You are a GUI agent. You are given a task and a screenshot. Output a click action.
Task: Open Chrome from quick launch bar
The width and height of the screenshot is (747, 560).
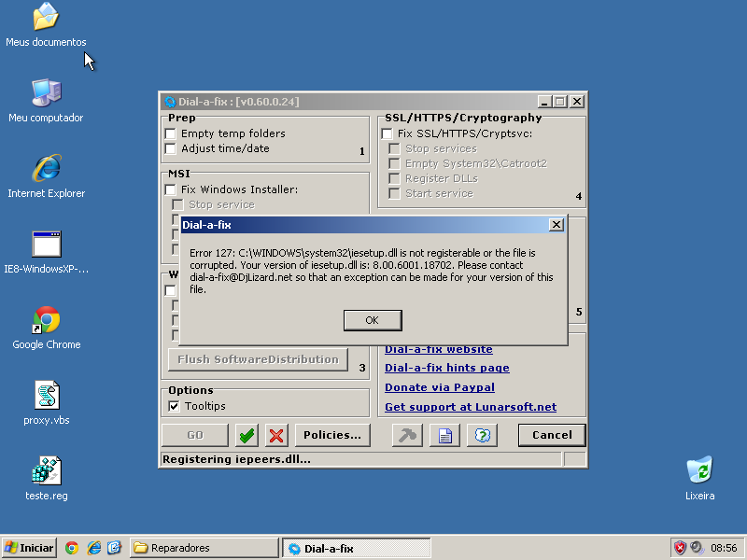coord(72,548)
